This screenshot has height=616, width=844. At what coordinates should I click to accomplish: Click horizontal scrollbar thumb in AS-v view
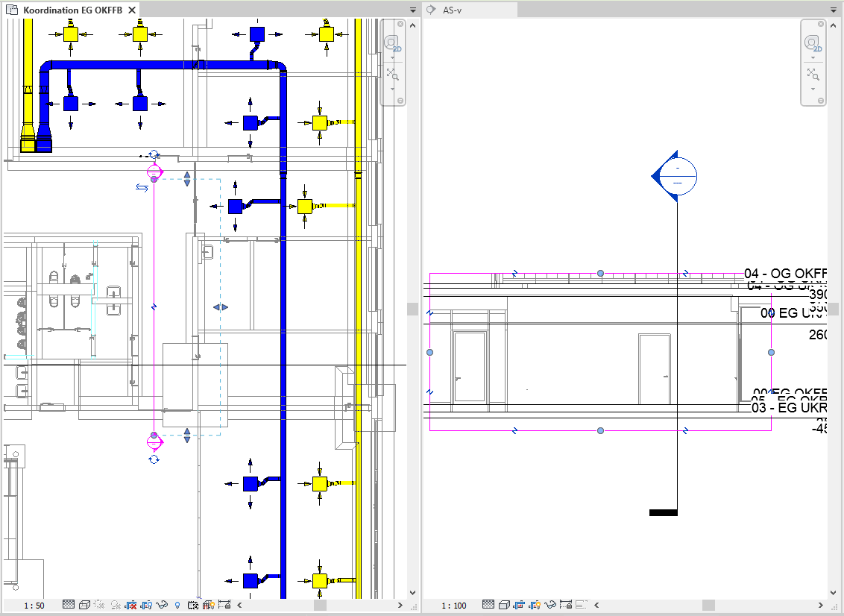[708, 605]
